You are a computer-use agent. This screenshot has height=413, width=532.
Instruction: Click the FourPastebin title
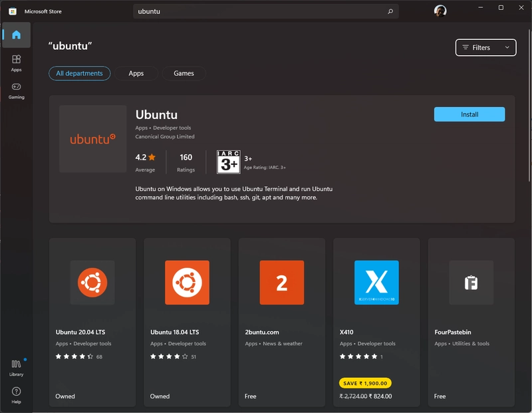[453, 333]
